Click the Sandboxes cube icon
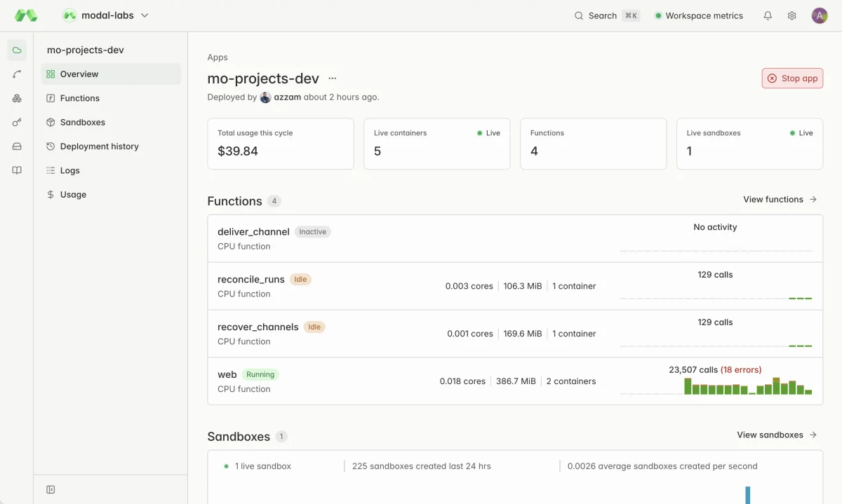 point(51,122)
